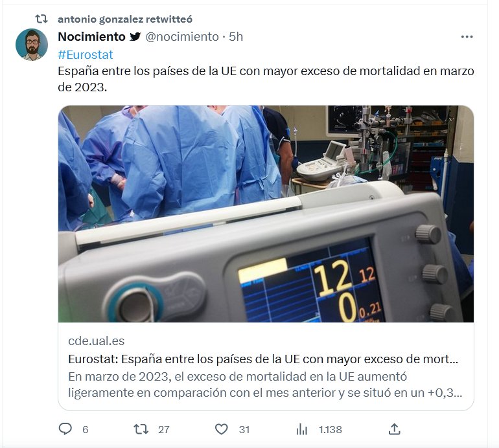Click the cde.ual.es domain label

(x=96, y=341)
